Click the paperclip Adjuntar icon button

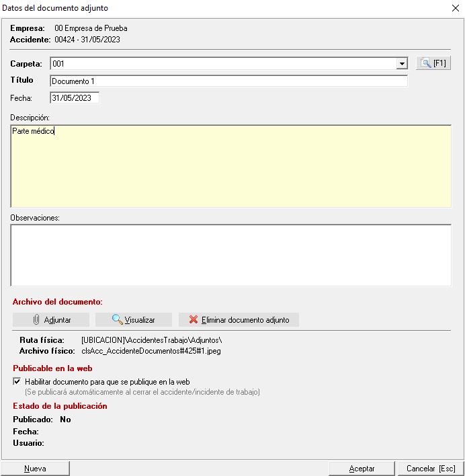[51, 320]
